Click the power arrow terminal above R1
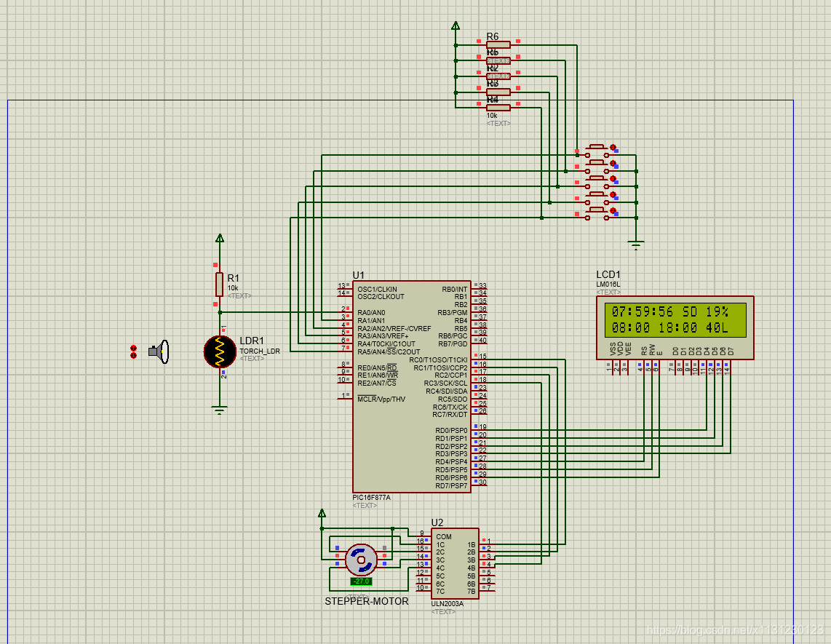The height and width of the screenshot is (644, 831). point(220,239)
